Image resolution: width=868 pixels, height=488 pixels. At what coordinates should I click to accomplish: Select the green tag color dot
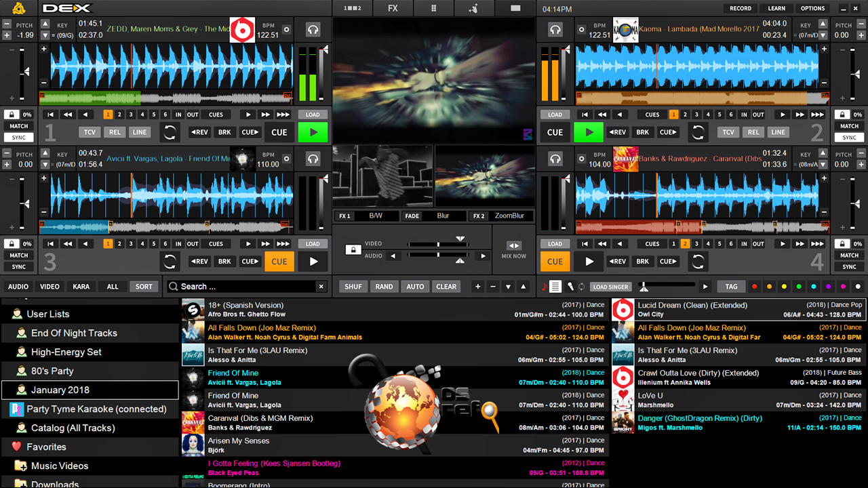[798, 287]
